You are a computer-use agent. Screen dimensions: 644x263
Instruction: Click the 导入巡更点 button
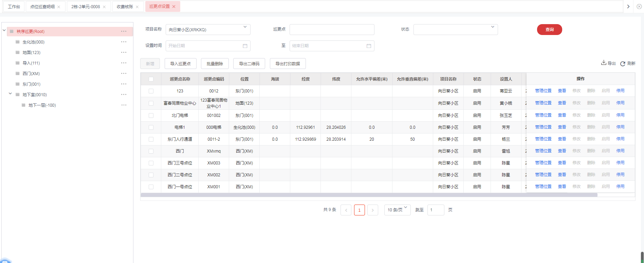tap(180, 64)
